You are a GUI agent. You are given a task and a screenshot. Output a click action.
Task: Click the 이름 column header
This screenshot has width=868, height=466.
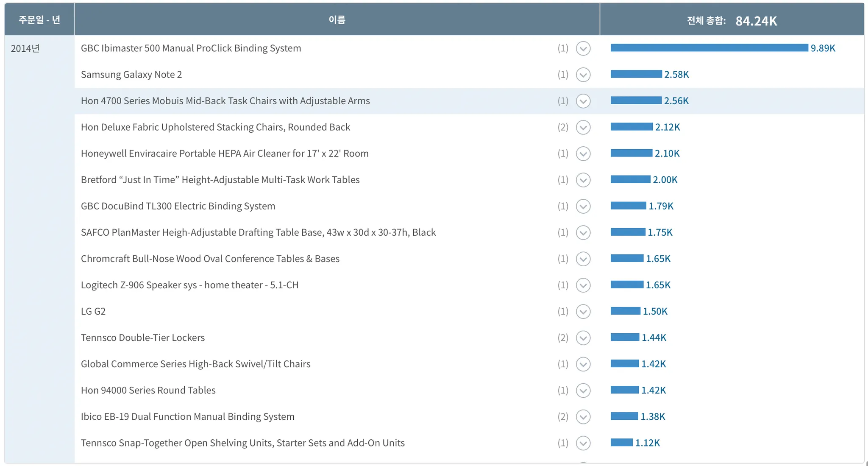(337, 20)
